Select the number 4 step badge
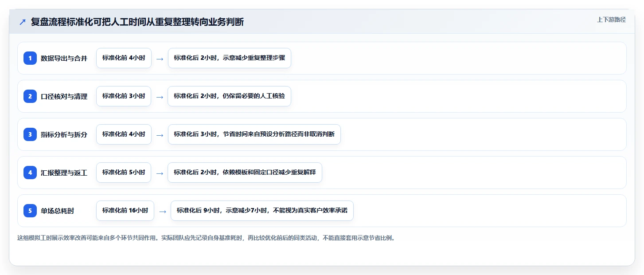The width and height of the screenshot is (644, 275). point(30,173)
